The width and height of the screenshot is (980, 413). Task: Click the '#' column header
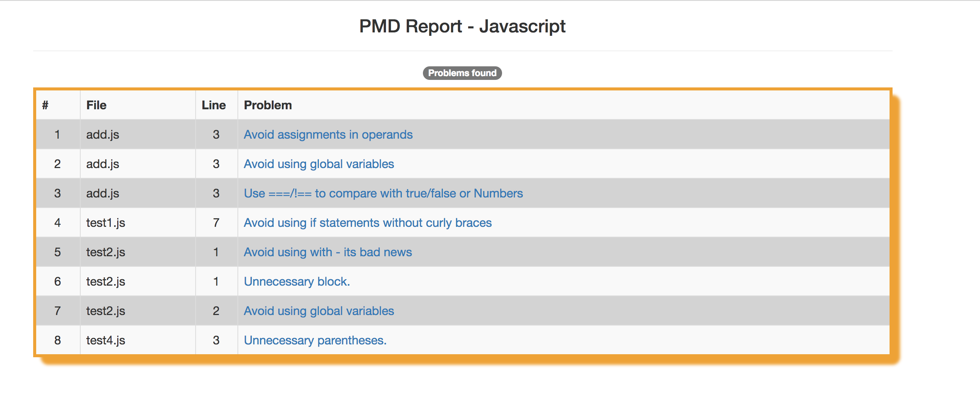tap(45, 106)
